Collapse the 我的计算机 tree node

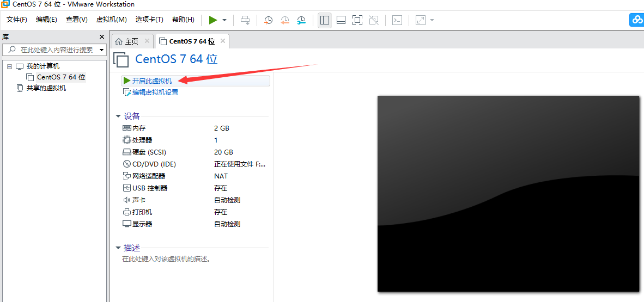9,66
